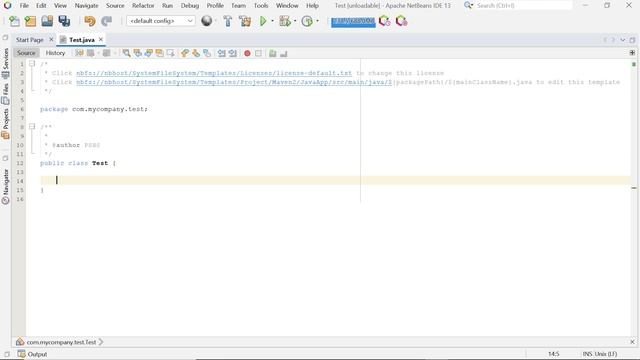This screenshot has height=360, width=640.
Task: Click Previous Bookmark editor icon
Action: coord(185,53)
